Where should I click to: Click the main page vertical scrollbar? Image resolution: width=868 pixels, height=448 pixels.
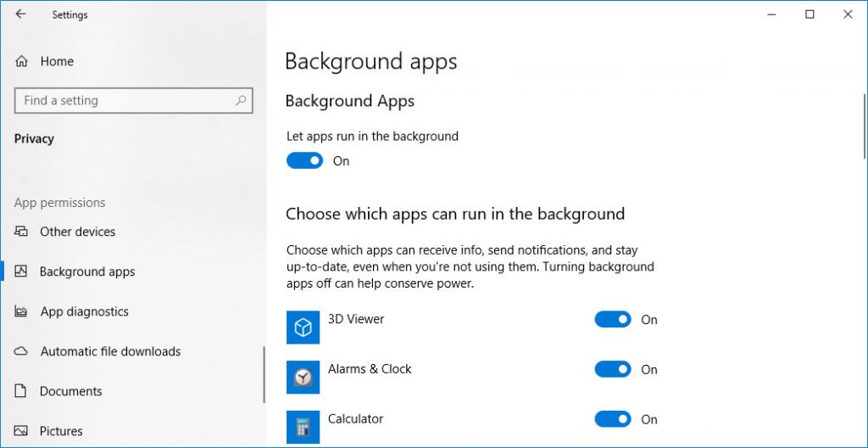tap(864, 127)
